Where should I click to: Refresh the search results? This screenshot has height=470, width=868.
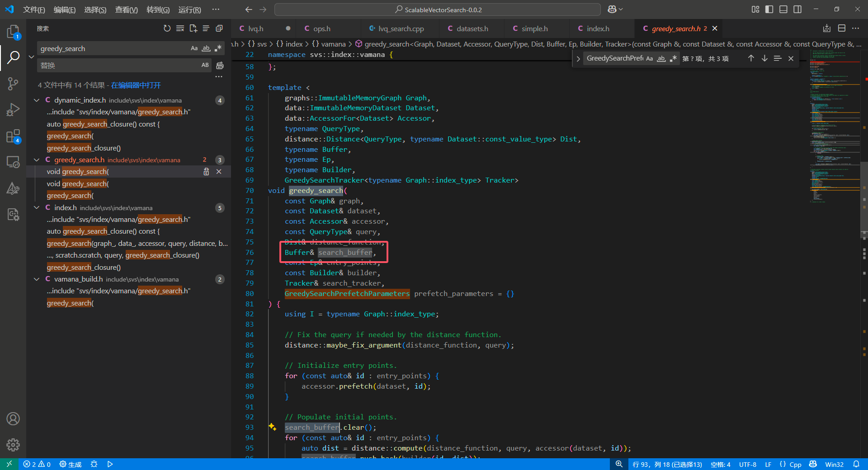(x=167, y=28)
